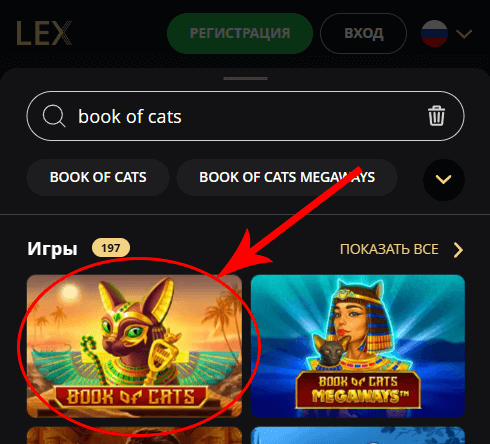The image size is (490, 444).
Task: Click the Игры section heading
Action: [52, 249]
